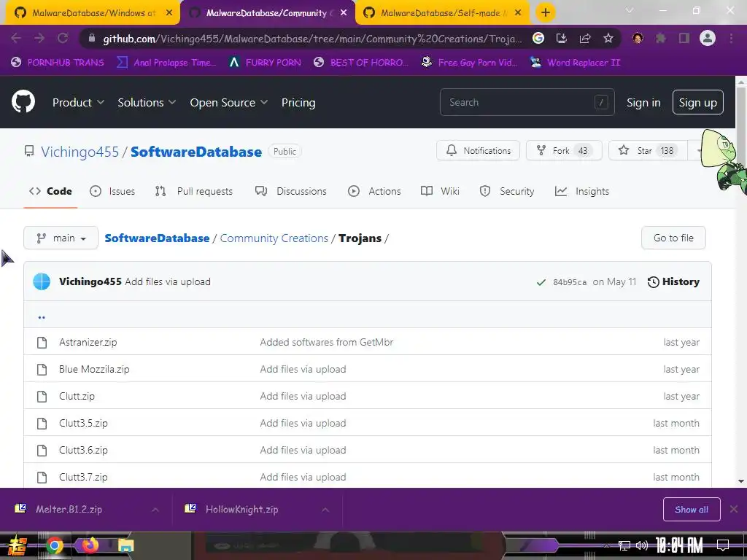The image size is (747, 560).
Task: Click the volume icon in system tray
Action: pyautogui.click(x=642, y=545)
